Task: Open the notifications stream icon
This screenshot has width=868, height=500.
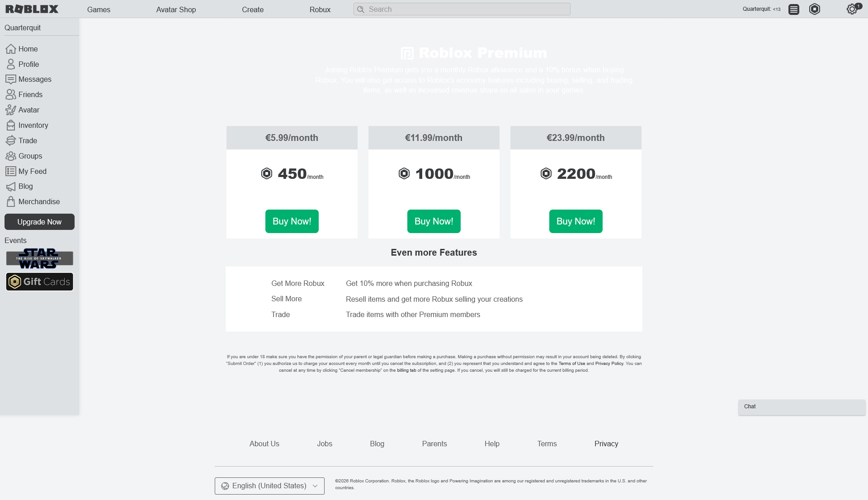Action: (794, 9)
